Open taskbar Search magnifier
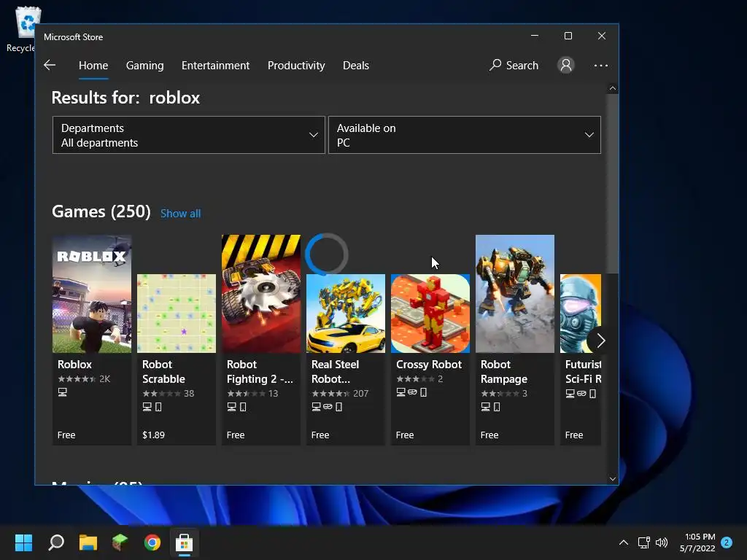 pos(55,542)
